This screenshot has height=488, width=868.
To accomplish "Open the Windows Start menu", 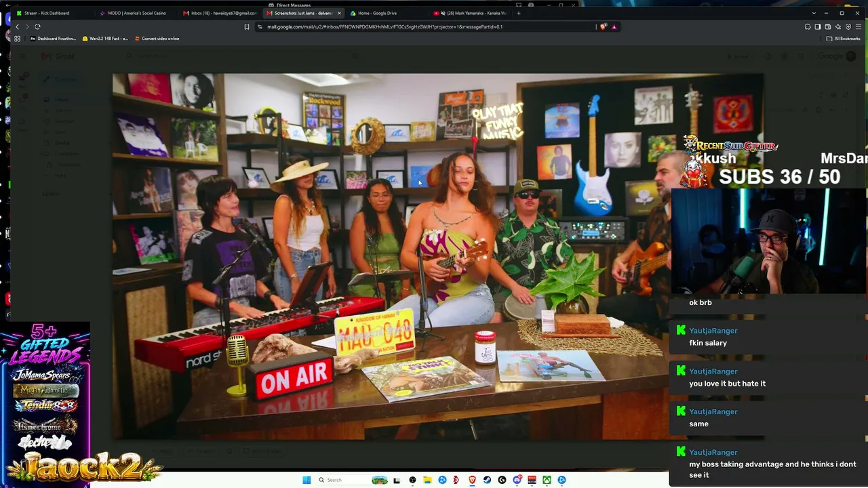I will 307,480.
